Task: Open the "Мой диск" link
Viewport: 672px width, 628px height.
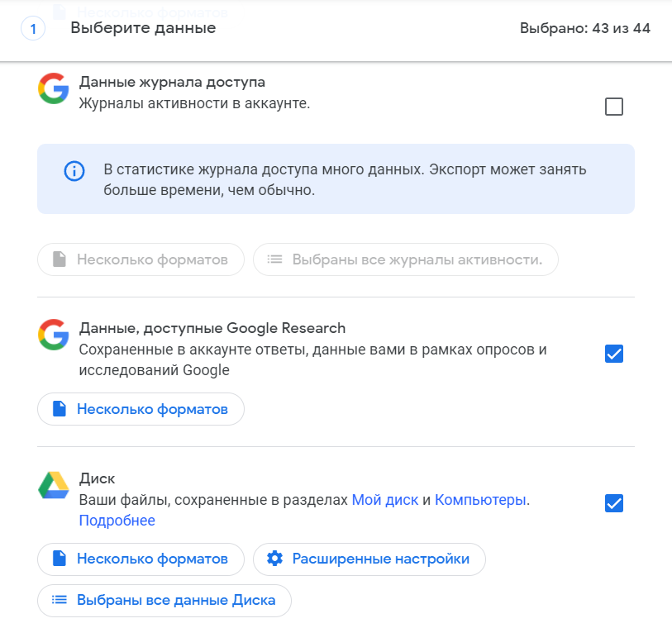Action: [x=385, y=500]
